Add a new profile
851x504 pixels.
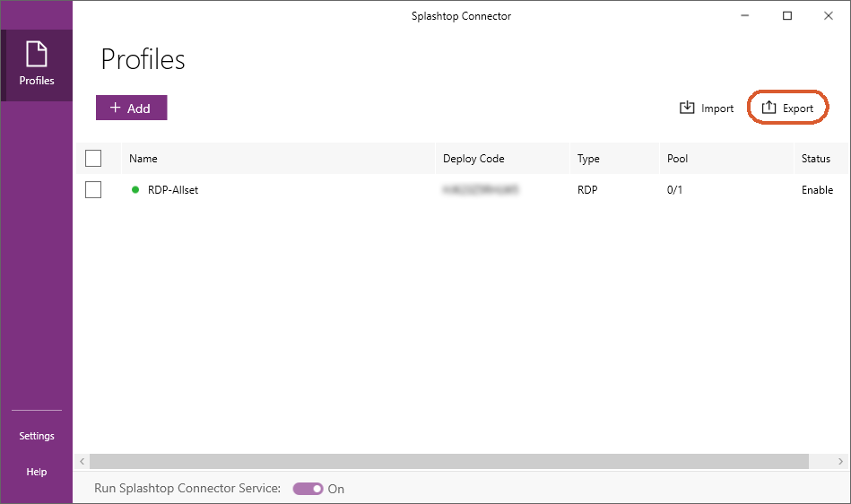131,108
